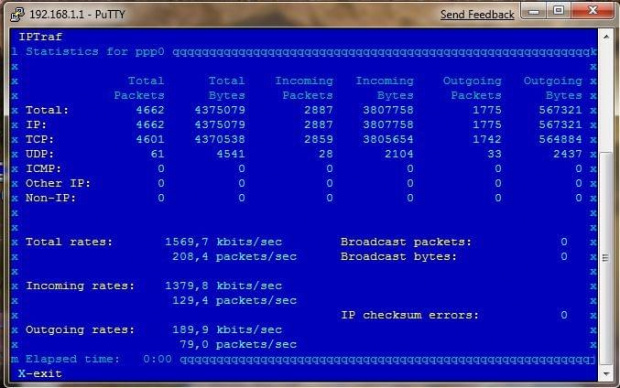Viewport: 620px width, 388px height.
Task: Click TCP outgoing bytes value 564884
Action: point(560,139)
